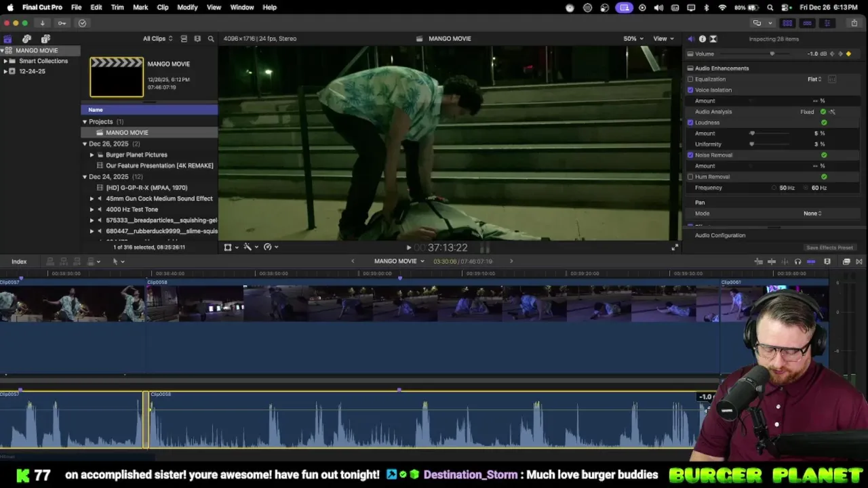Open the Keyword Editor key icon
868x488 pixels.
(62, 23)
